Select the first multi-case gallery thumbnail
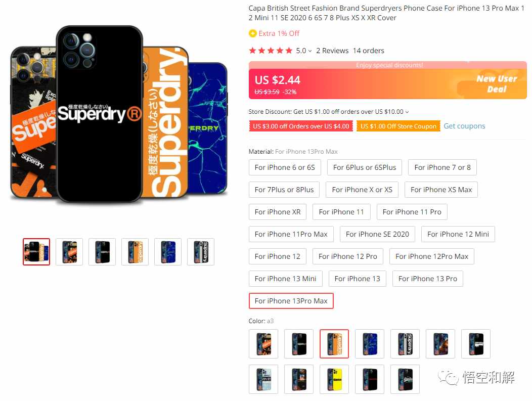This screenshot has width=532, height=401. point(36,252)
